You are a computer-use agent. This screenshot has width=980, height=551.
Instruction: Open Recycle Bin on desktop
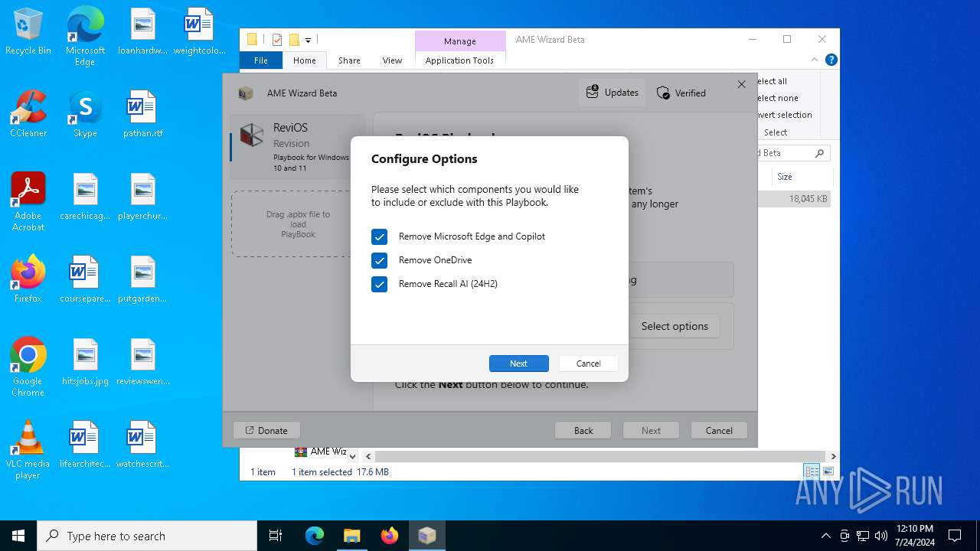click(x=28, y=33)
